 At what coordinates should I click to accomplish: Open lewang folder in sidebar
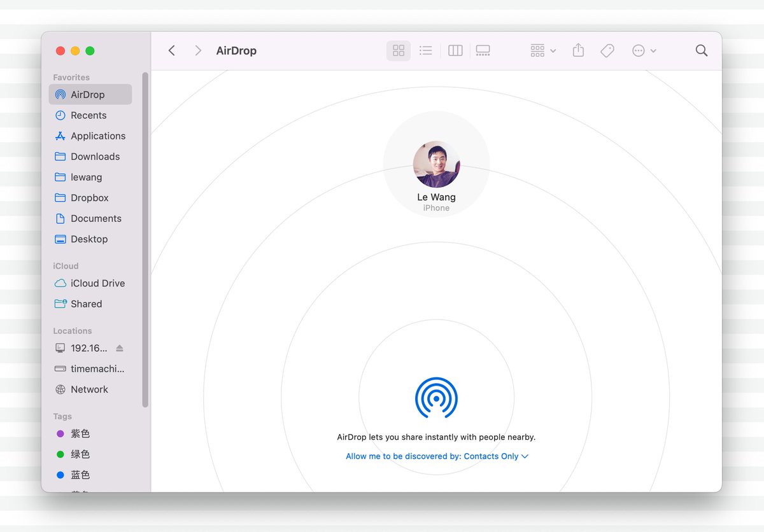(x=90, y=177)
